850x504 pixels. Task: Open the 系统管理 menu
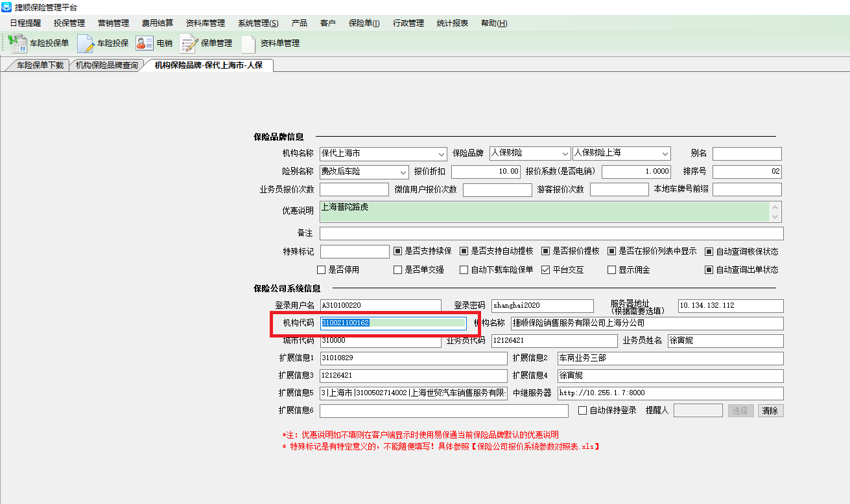tap(257, 23)
